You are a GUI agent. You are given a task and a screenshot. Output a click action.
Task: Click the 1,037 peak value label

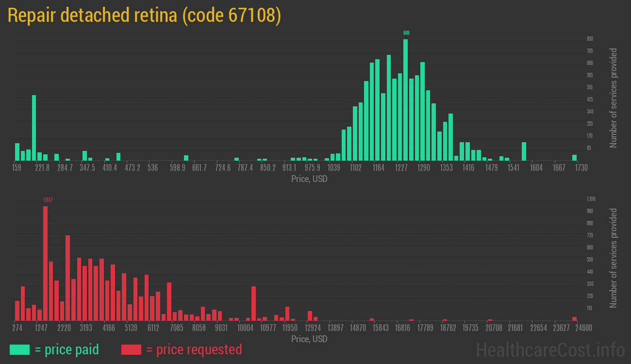pyautogui.click(x=47, y=200)
